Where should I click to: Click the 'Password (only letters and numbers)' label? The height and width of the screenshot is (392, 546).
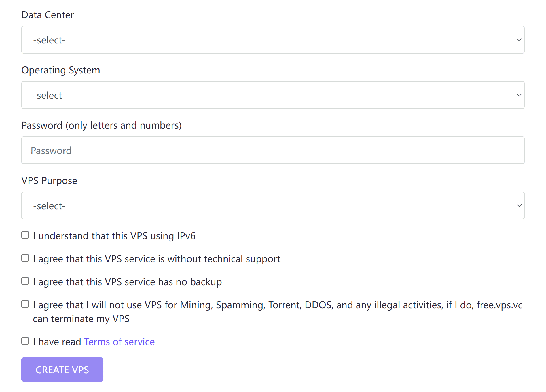pyautogui.click(x=101, y=125)
